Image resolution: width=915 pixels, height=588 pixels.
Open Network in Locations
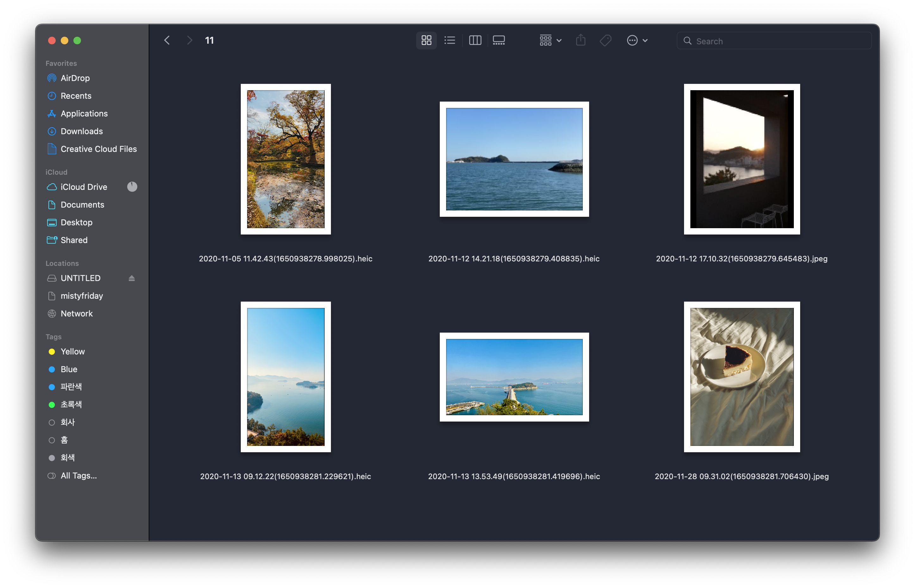[x=77, y=314]
